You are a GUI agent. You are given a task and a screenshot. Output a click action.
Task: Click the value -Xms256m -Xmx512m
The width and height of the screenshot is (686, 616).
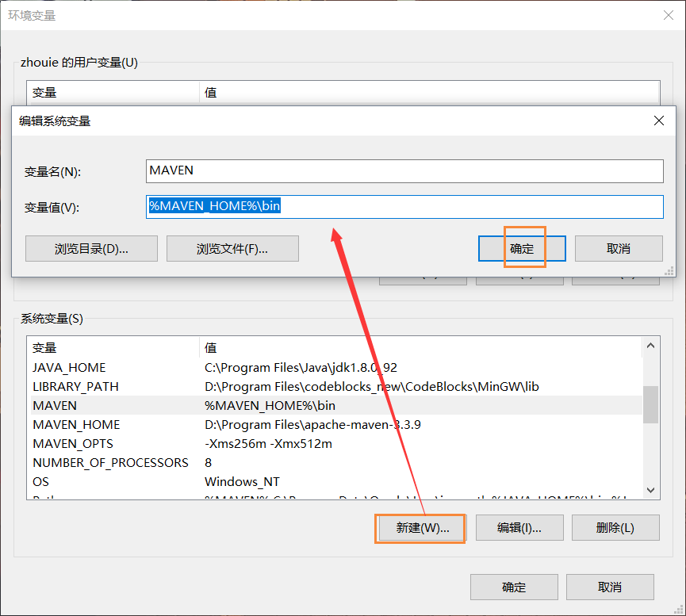coord(268,444)
